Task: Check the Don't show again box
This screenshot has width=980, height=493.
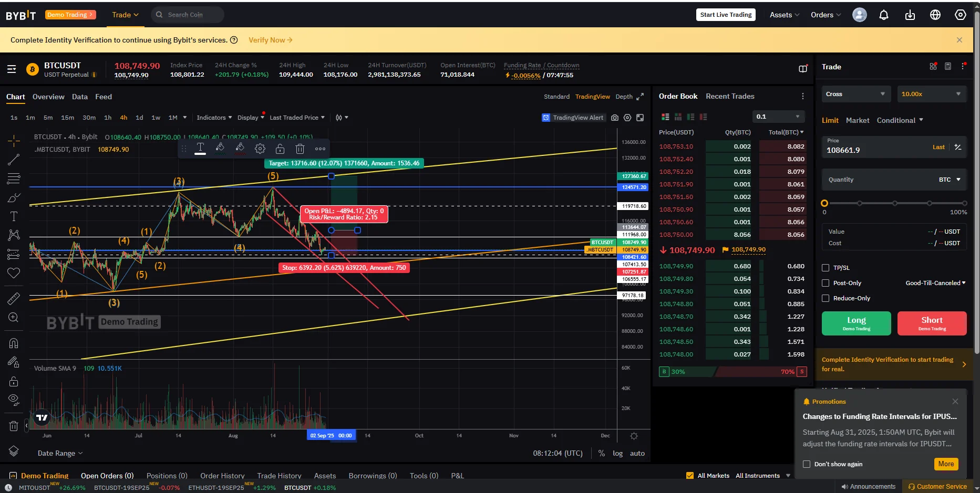Action: [x=807, y=464]
